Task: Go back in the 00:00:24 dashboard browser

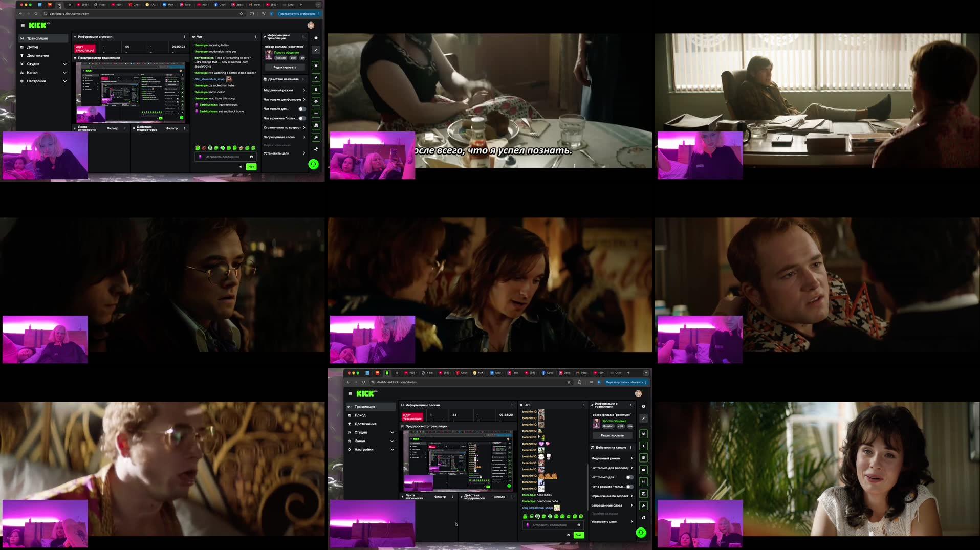Action: tap(20, 14)
